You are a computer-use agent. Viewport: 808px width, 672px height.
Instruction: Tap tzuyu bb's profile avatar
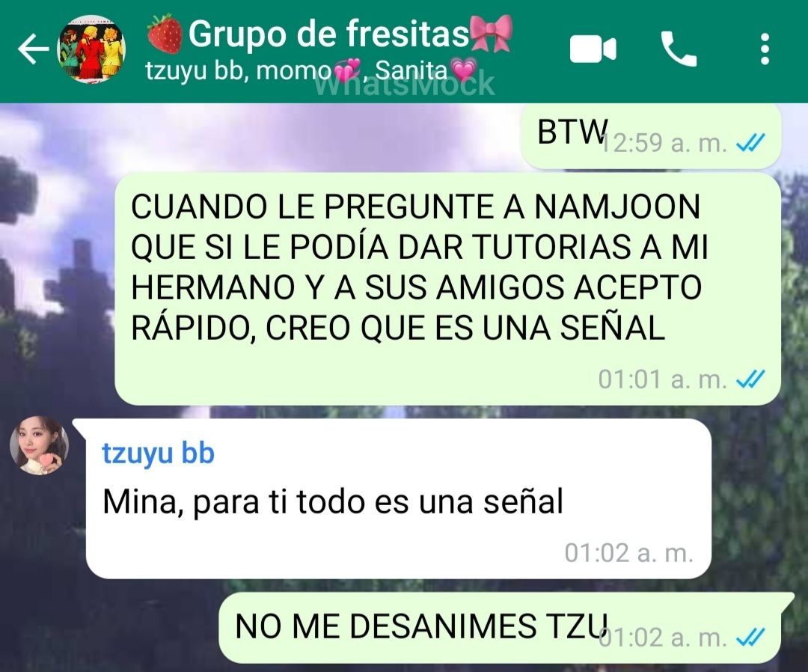click(x=40, y=445)
